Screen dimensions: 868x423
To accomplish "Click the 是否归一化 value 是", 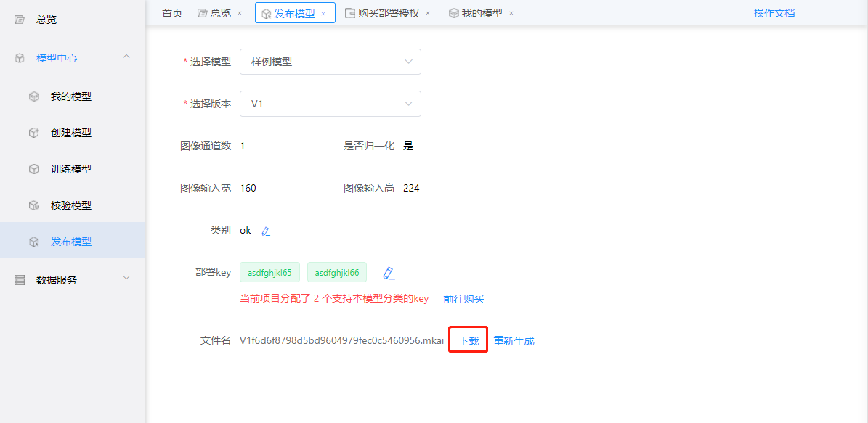I will tap(408, 146).
